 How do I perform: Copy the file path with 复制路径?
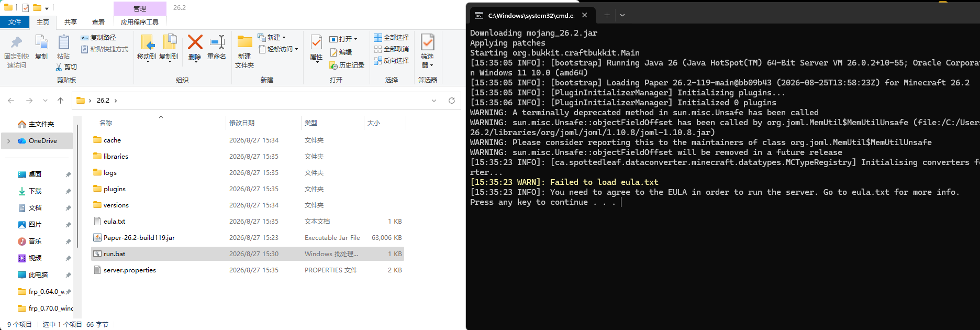point(98,38)
